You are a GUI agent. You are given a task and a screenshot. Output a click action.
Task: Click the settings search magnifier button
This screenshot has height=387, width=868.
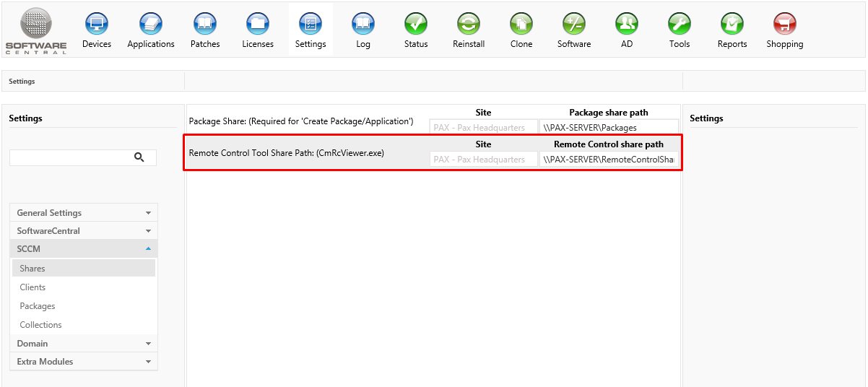point(139,157)
